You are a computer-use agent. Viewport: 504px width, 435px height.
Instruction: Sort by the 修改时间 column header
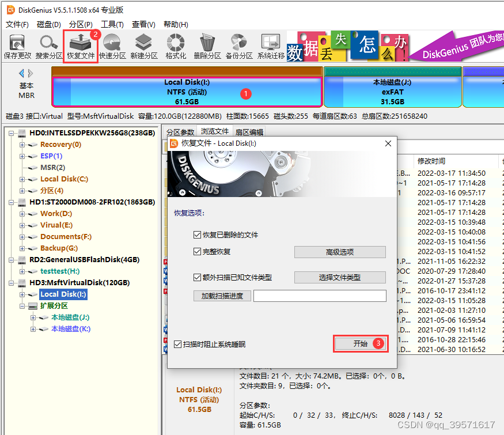pos(431,161)
